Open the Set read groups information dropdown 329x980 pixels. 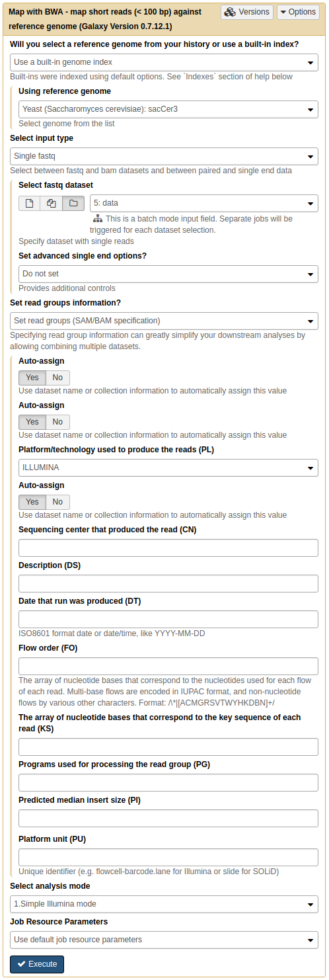164,321
